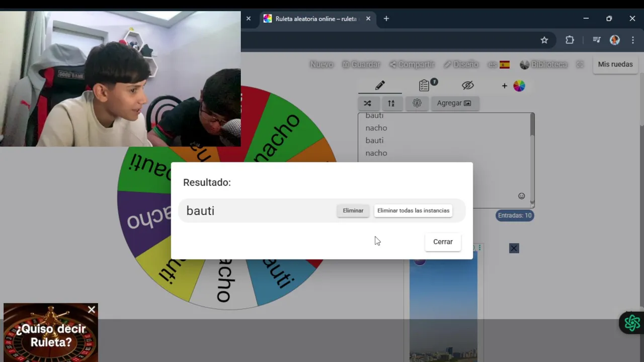Toggle fullscreen icon next to Biblioteca
This screenshot has height=362, width=644.
(580, 64)
